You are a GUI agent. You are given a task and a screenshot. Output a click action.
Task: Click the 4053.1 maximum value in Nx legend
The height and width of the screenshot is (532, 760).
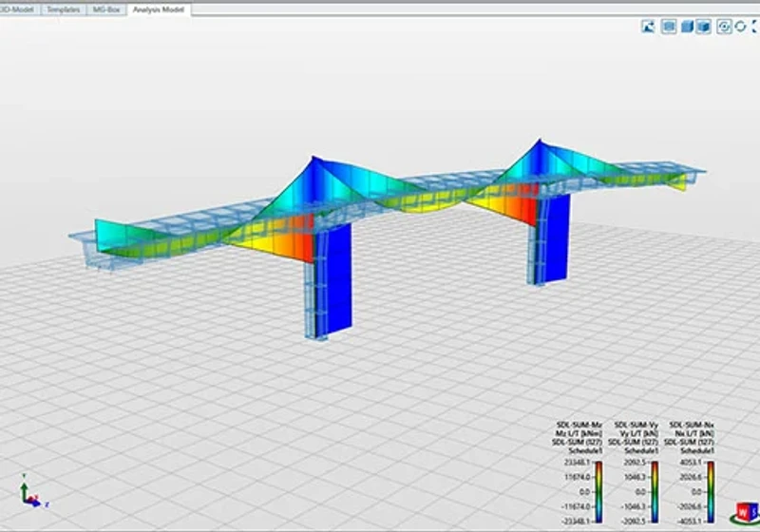click(x=691, y=463)
